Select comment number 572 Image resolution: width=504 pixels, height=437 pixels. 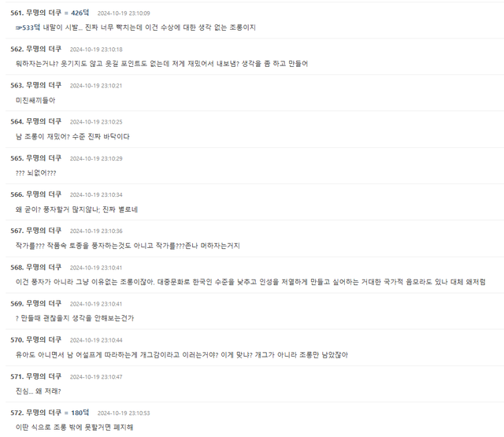point(17,413)
